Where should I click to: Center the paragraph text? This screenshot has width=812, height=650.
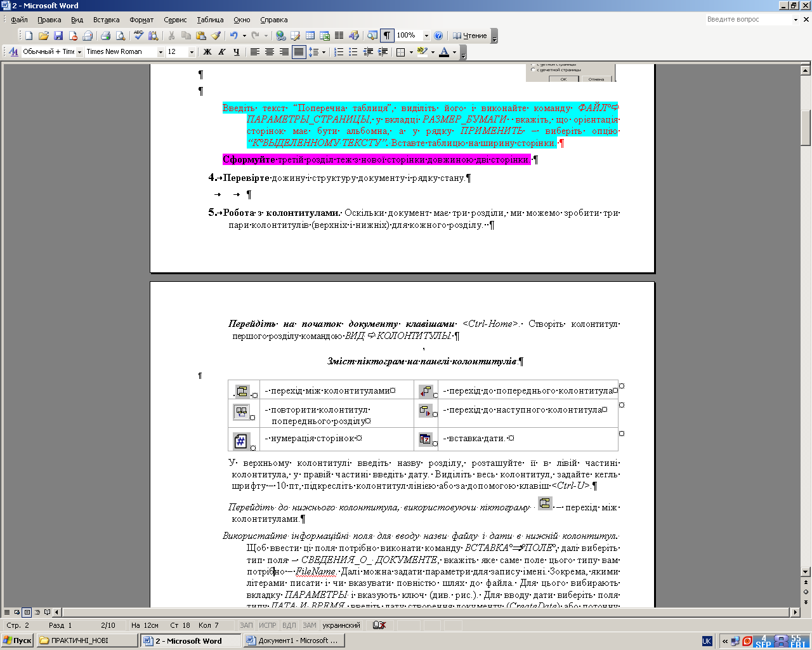(269, 51)
